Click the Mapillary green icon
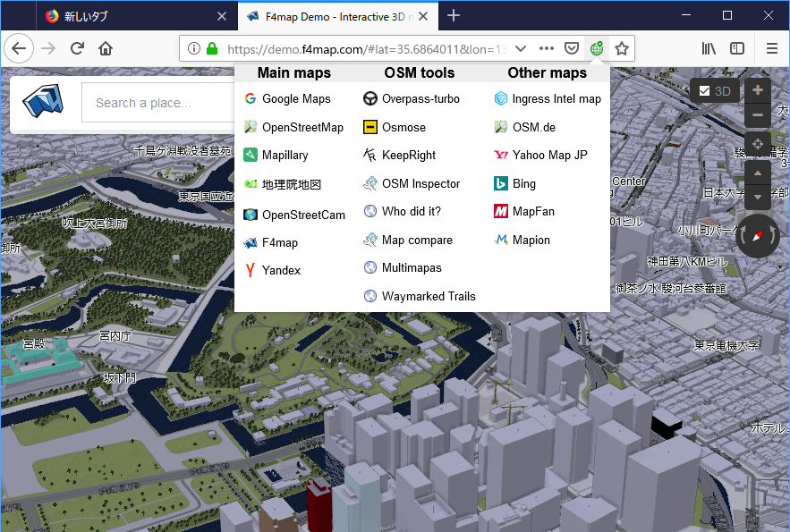790x532 pixels. click(251, 155)
